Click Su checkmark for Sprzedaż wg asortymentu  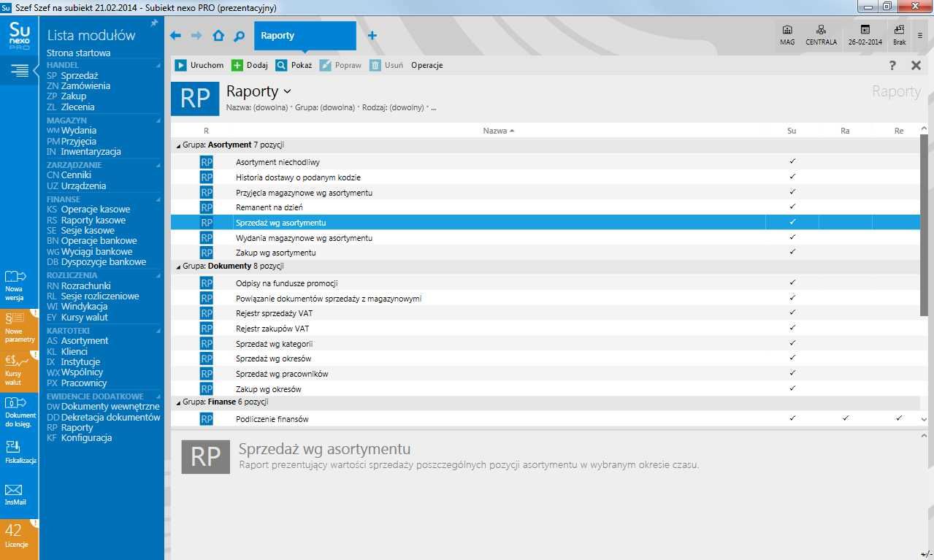(792, 222)
